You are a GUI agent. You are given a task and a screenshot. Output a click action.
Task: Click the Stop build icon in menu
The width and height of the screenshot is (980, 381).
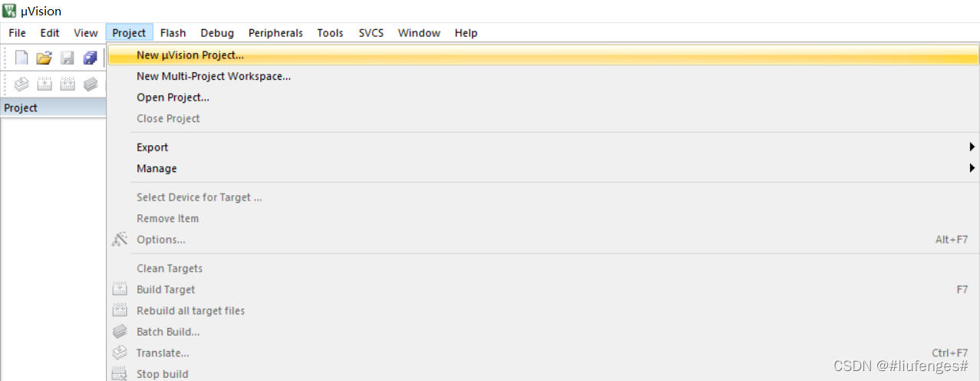point(119,374)
